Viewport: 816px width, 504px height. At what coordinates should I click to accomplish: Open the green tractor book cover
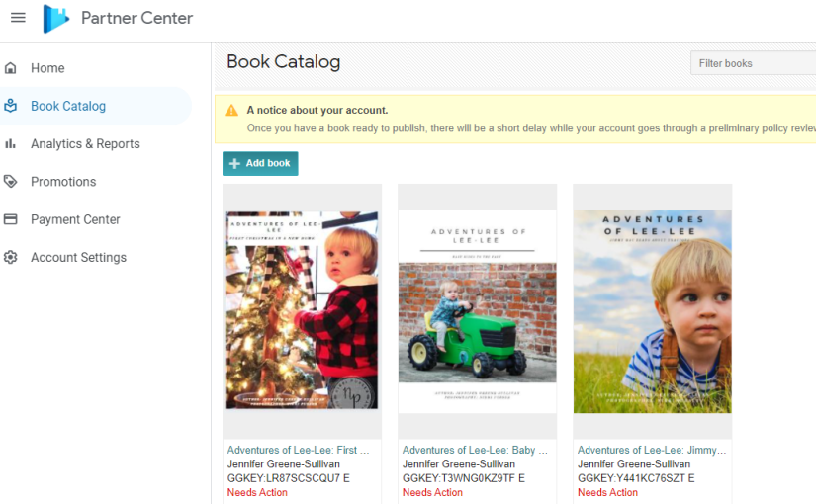pos(477,310)
